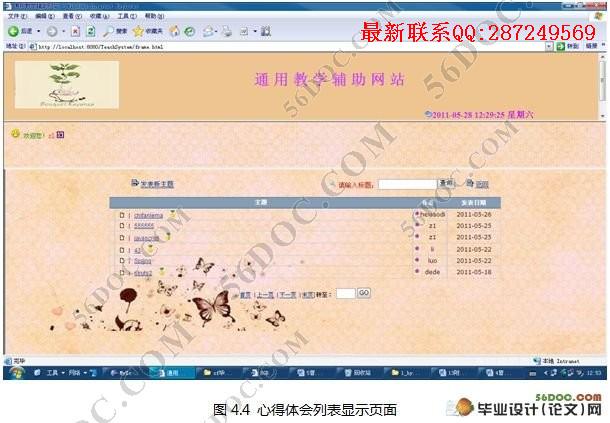Open the topic chdanema
The height and width of the screenshot is (423, 610).
[148, 215]
